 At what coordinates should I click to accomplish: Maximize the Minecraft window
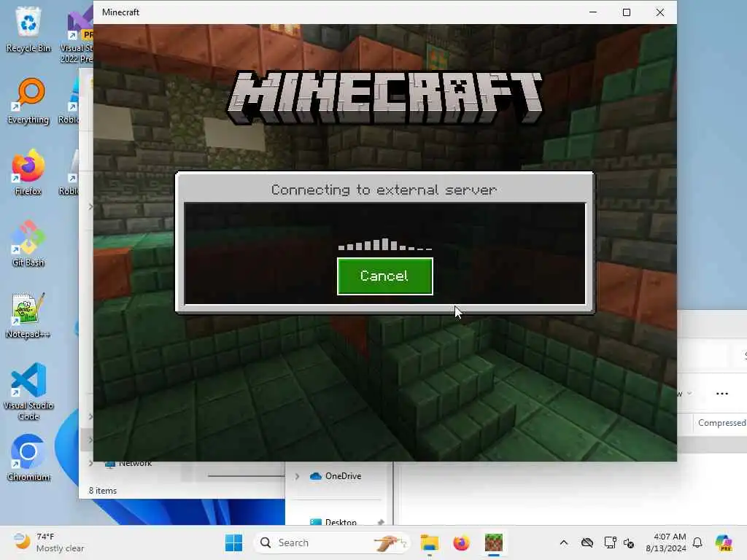tap(627, 12)
